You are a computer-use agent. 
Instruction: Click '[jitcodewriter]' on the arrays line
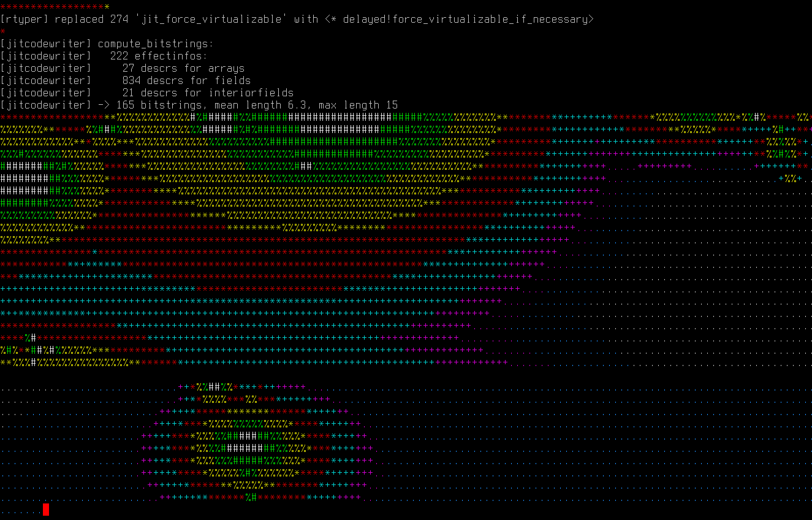click(46, 68)
